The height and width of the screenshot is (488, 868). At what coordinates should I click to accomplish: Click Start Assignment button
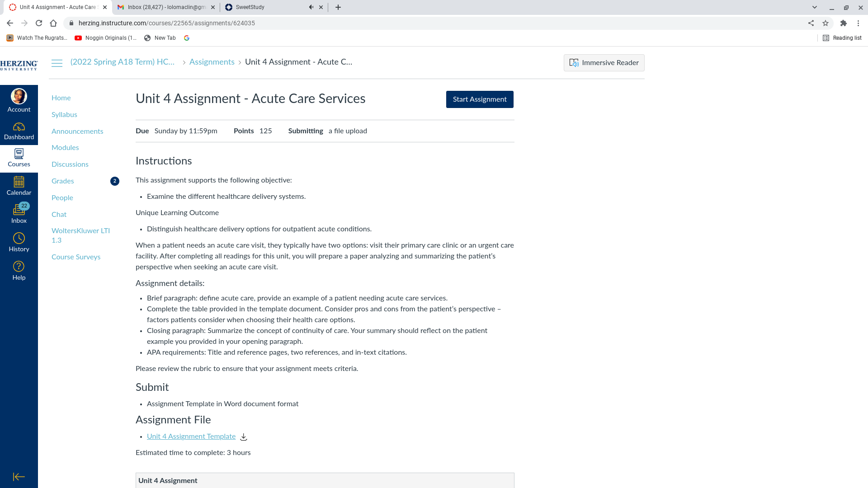coord(480,99)
